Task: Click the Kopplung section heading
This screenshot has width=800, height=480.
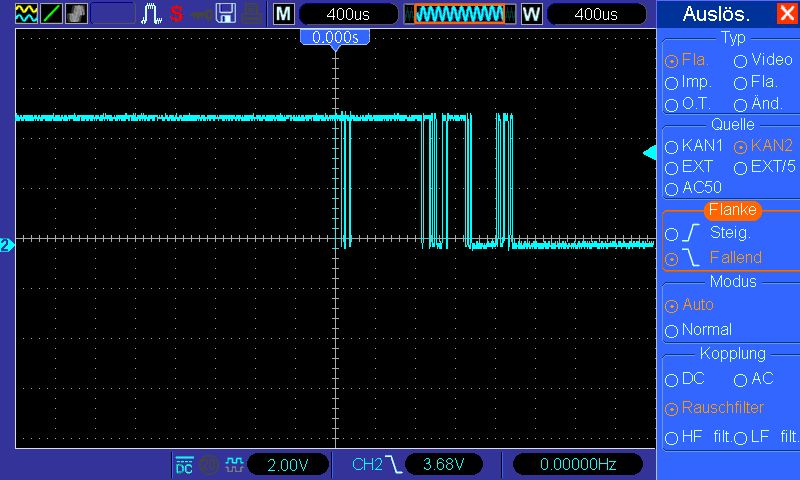Action: pos(733,353)
